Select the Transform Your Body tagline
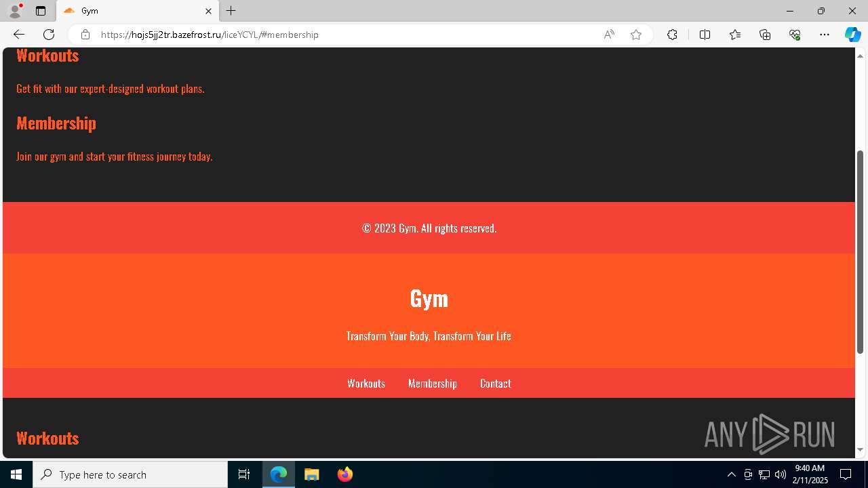 429,336
